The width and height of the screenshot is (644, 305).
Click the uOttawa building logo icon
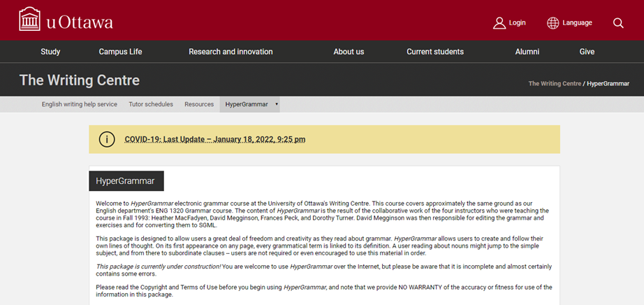tap(29, 20)
